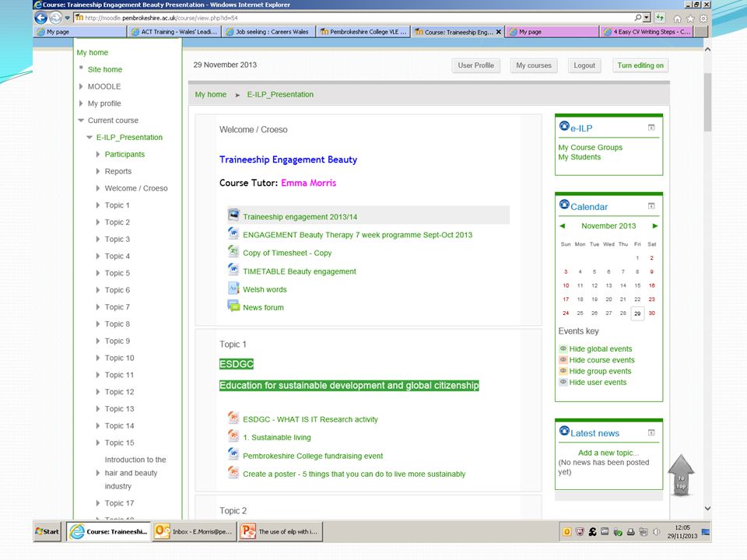Click the volume icon in system tray
This screenshot has width=747, height=560.
click(657, 532)
